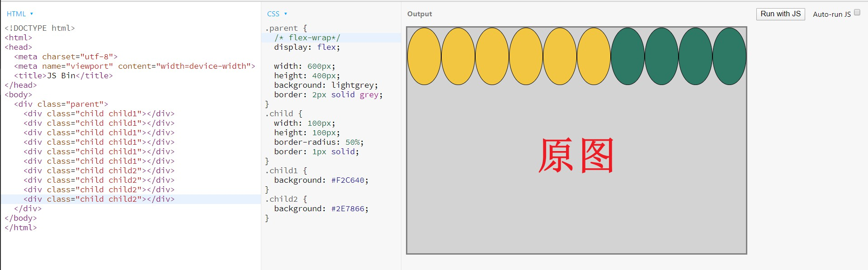Click the background: lightgrey; line
The image size is (868, 270).
[x=326, y=85]
